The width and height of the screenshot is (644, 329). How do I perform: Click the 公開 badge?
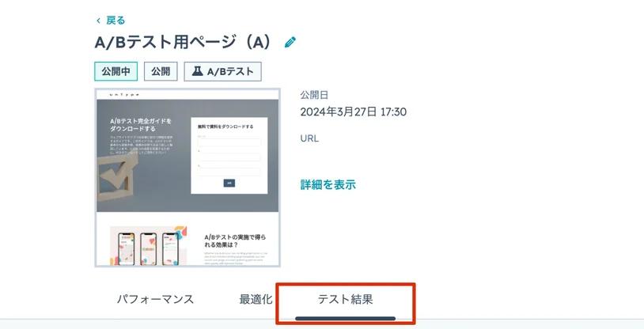(161, 71)
